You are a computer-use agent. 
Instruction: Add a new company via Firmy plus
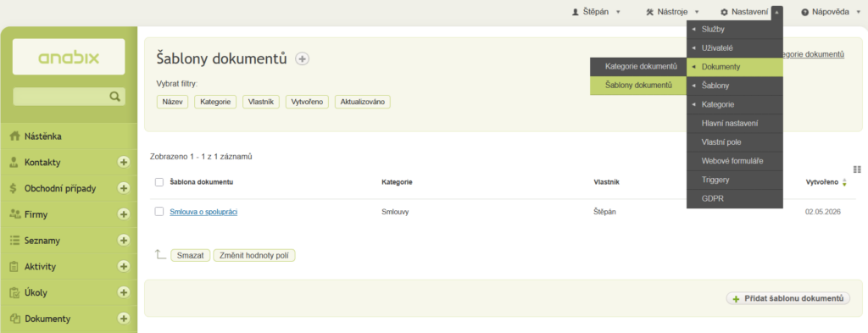[124, 214]
